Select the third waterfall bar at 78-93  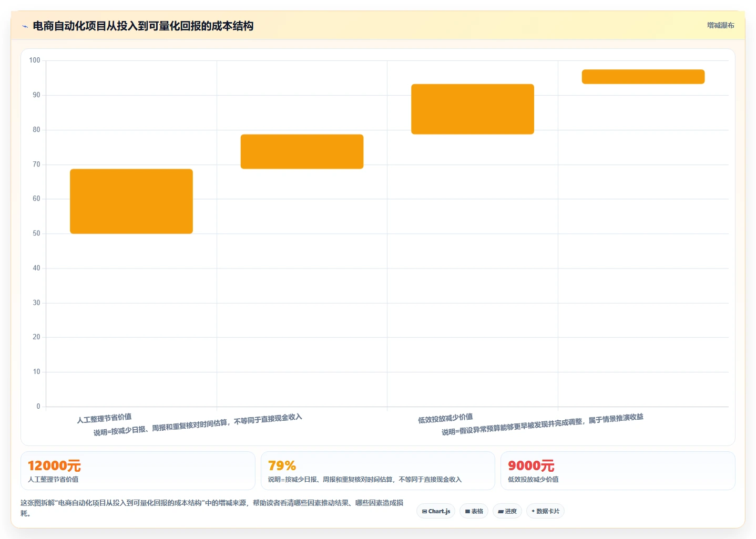pyautogui.click(x=473, y=109)
